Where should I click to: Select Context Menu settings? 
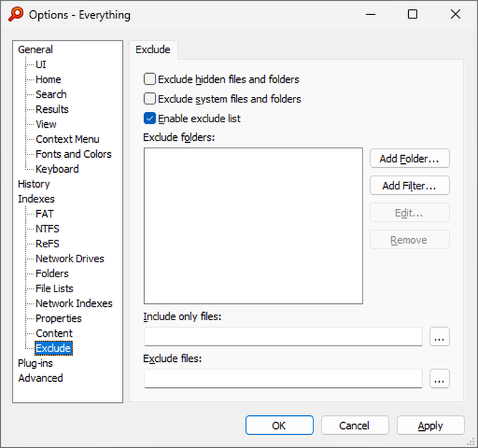[x=68, y=139]
